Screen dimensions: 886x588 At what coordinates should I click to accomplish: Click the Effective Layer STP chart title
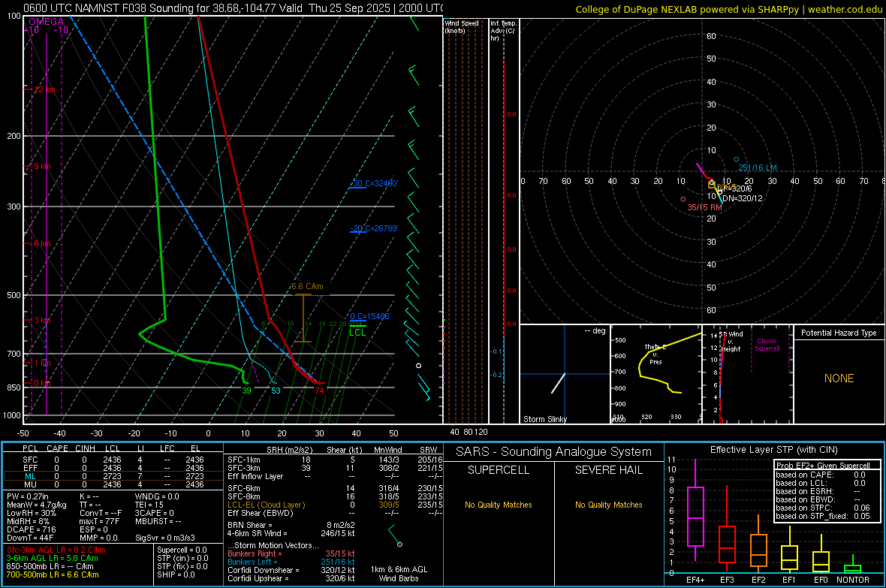pos(773,450)
